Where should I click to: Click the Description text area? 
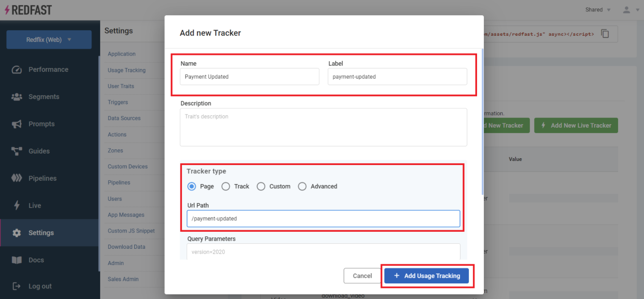(x=323, y=127)
